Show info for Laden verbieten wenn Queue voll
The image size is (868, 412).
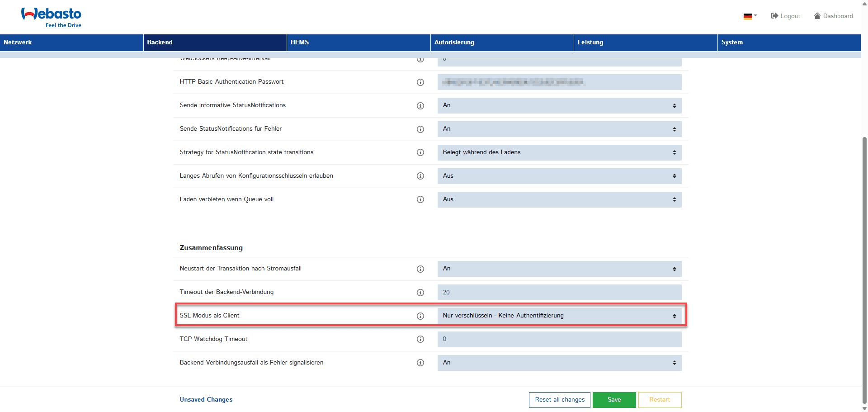[x=420, y=200]
